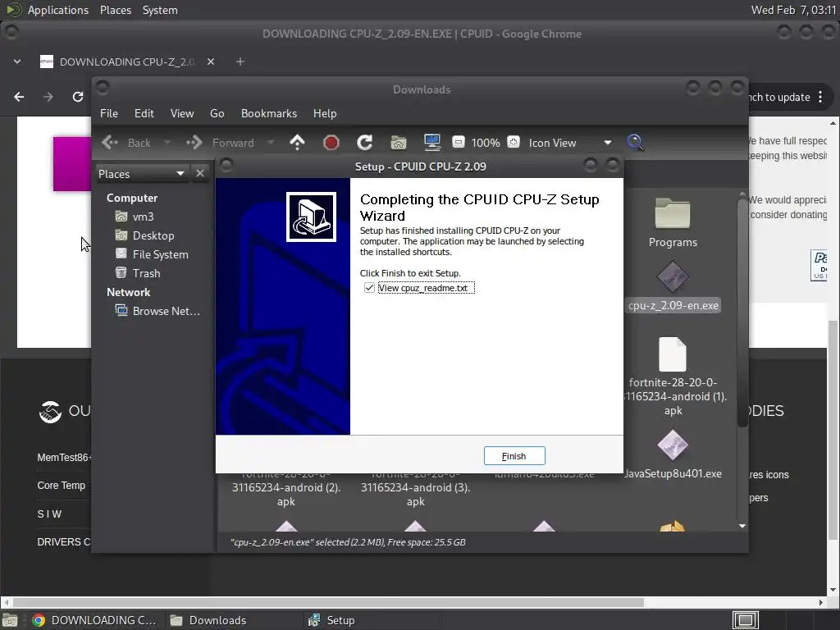
Task: Click the red Stop loading icon
Action: (x=331, y=143)
